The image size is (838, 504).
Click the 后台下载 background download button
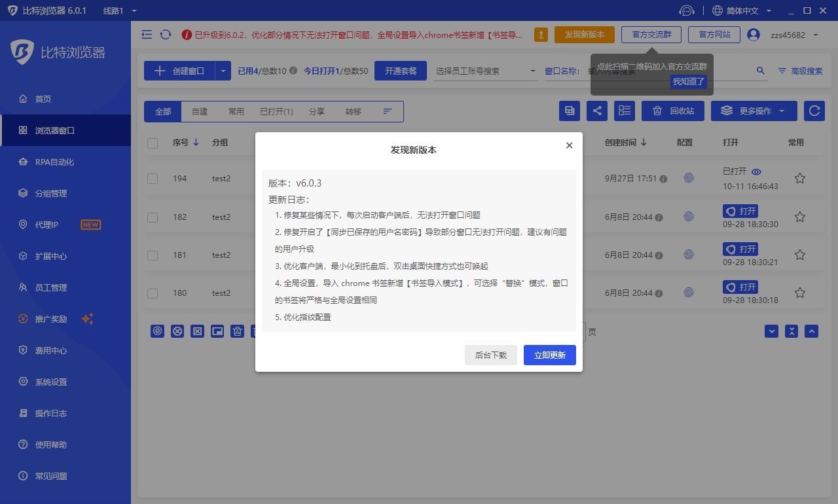coord(490,355)
